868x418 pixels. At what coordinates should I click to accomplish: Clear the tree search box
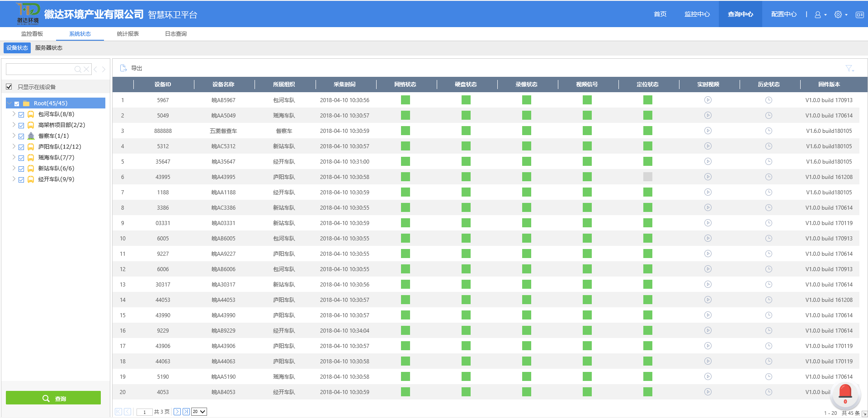tap(86, 69)
